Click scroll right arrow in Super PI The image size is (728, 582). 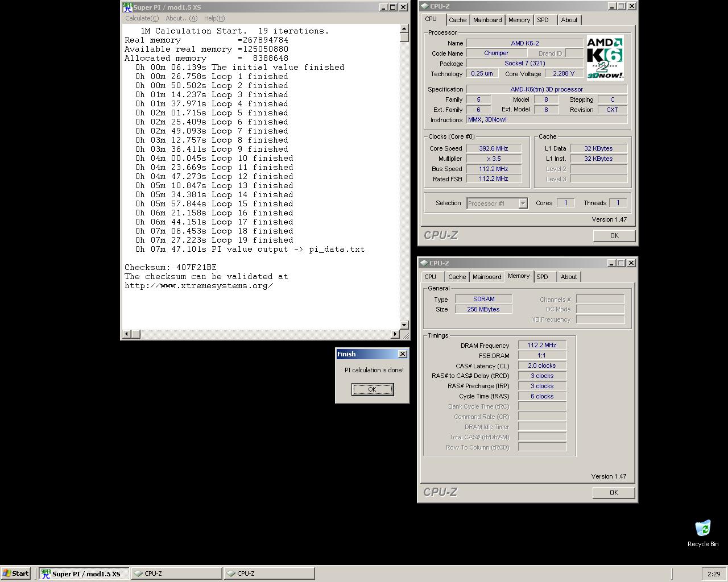[x=395, y=334]
